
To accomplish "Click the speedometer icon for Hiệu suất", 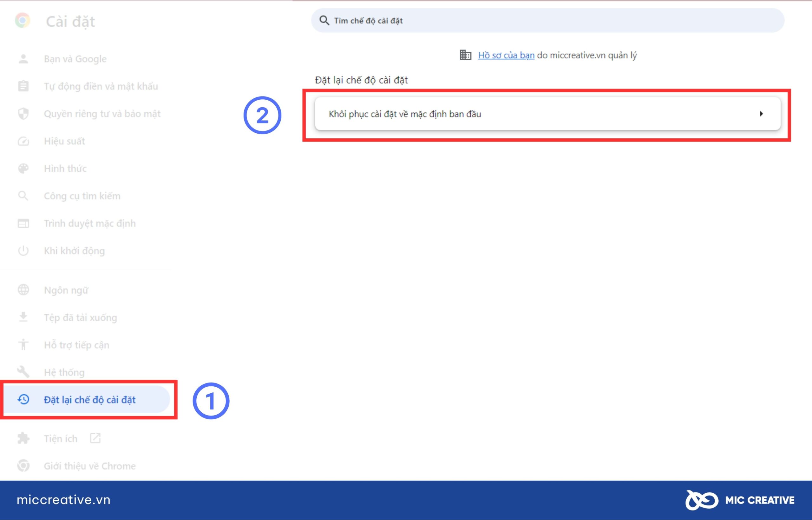I will (23, 141).
